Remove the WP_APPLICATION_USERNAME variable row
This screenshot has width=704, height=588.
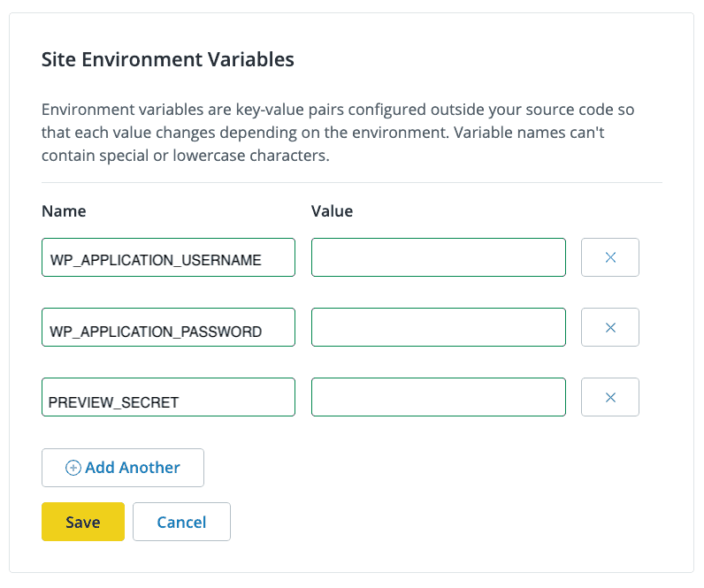tap(609, 257)
